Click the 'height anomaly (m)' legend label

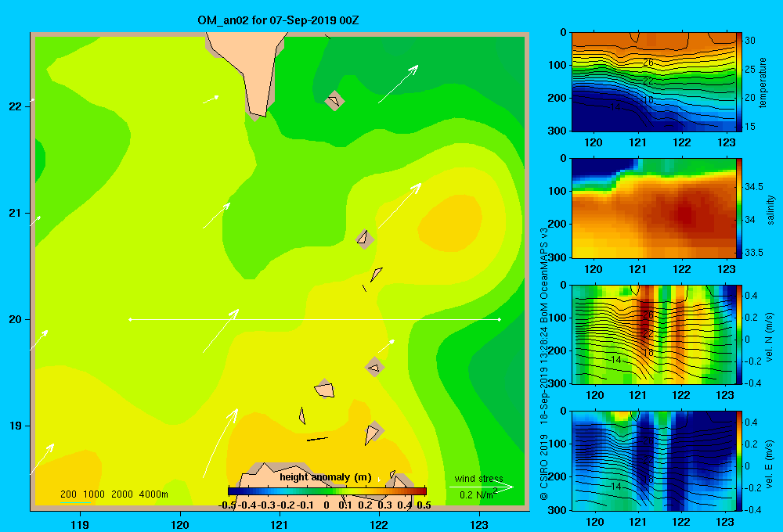(326, 477)
